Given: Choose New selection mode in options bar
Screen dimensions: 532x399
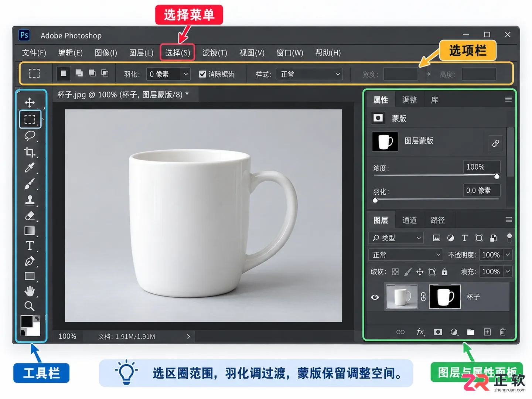Looking at the screenshot, I should point(64,73).
